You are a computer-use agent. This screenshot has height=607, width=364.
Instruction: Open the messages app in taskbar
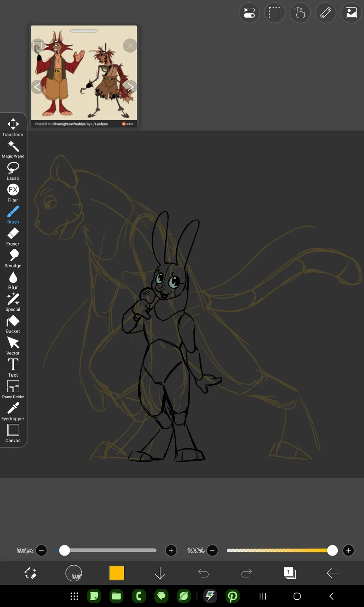[x=161, y=596]
